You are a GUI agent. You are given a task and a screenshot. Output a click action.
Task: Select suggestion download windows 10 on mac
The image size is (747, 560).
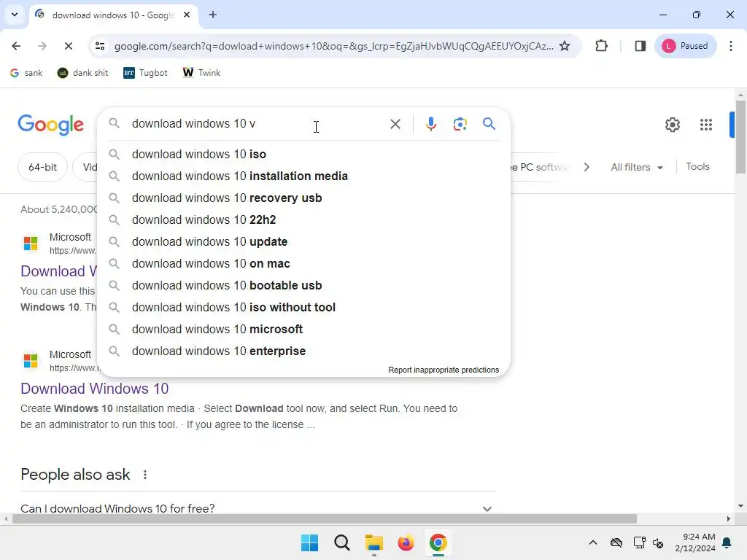coord(303,264)
